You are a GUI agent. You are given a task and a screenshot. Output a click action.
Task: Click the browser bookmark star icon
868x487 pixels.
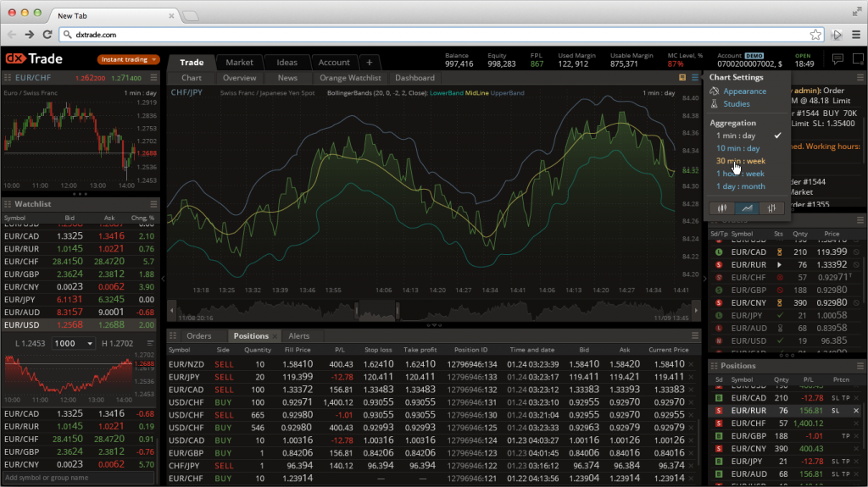815,35
